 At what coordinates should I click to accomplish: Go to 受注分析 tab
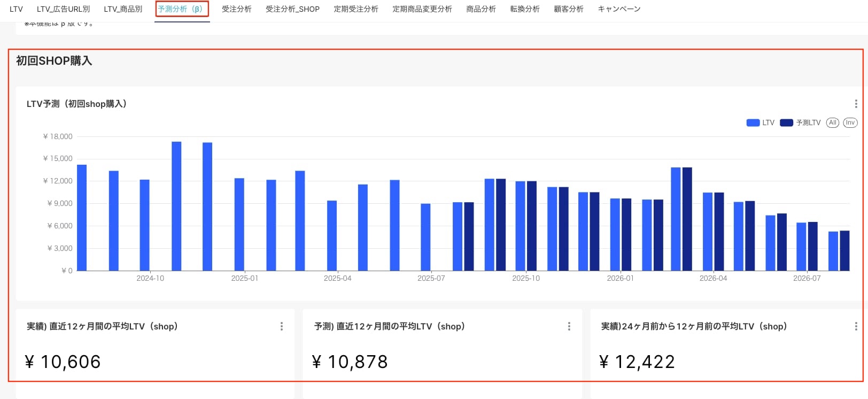[x=236, y=9]
